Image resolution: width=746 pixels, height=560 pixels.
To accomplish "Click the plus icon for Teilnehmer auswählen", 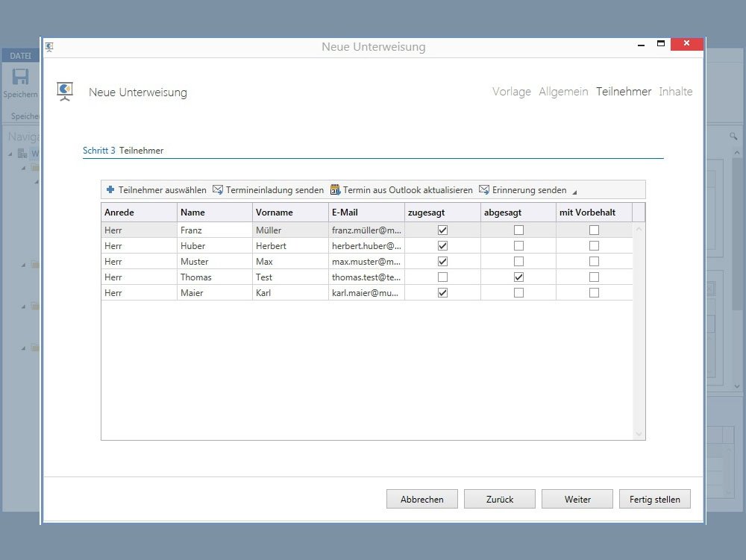I will point(110,190).
